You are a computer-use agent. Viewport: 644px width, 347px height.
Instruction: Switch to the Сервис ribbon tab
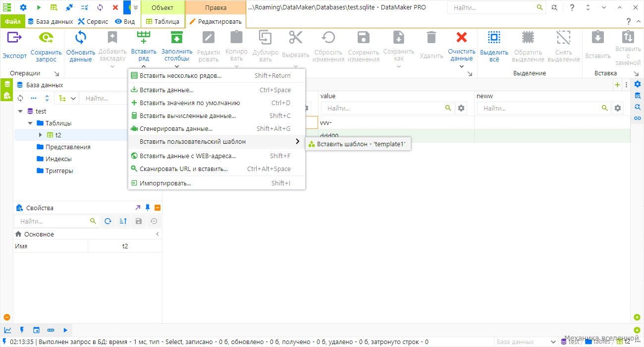point(93,22)
